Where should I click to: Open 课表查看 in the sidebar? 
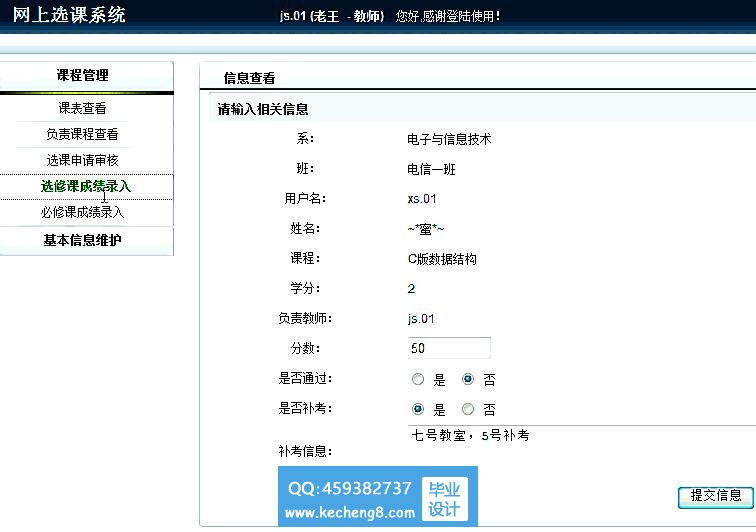pyautogui.click(x=82, y=108)
